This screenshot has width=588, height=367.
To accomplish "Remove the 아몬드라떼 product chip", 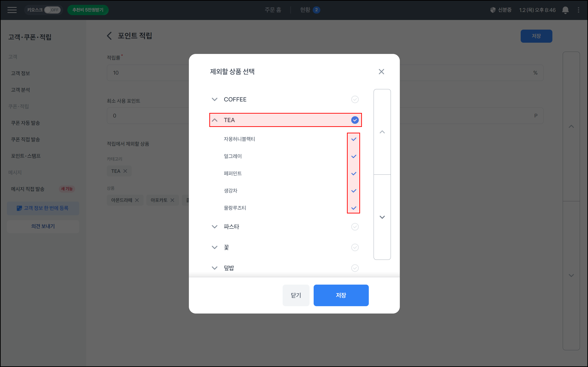I will (x=137, y=200).
